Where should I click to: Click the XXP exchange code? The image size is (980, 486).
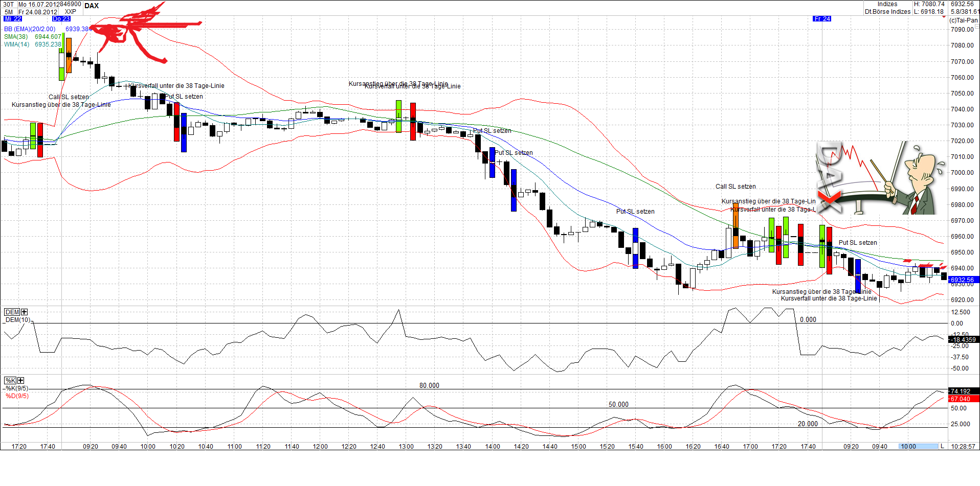click(71, 12)
